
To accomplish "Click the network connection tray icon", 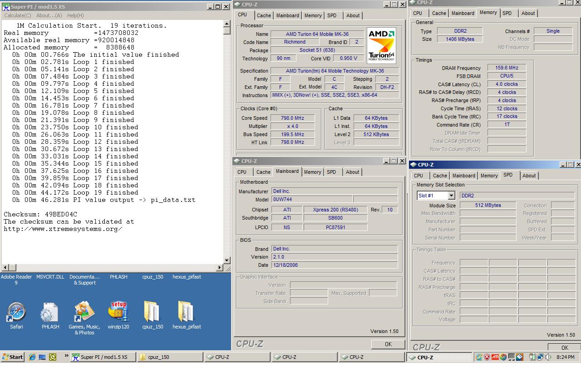I will tap(540, 357).
